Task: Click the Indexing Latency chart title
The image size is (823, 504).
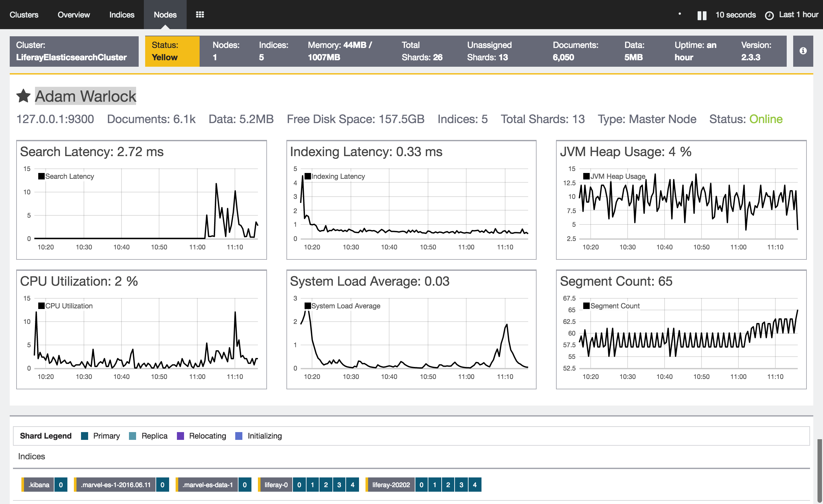Action: [x=366, y=152]
